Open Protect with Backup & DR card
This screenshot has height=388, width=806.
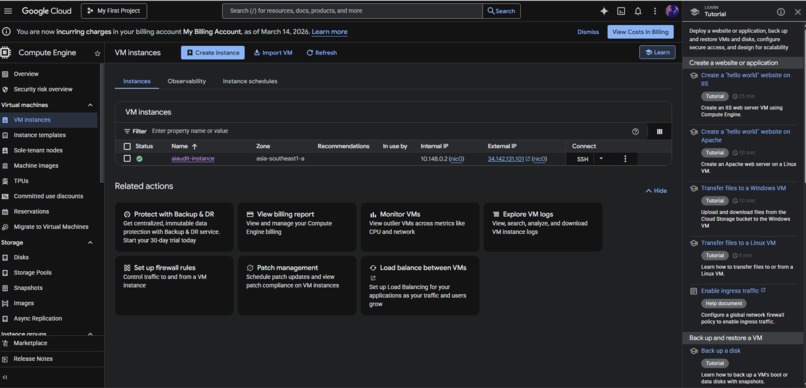[174, 227]
